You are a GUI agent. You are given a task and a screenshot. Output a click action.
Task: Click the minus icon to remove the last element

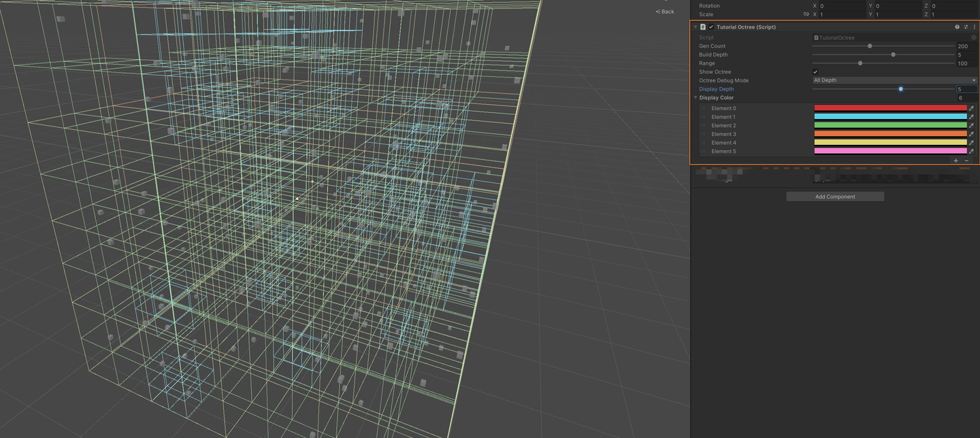tap(966, 161)
